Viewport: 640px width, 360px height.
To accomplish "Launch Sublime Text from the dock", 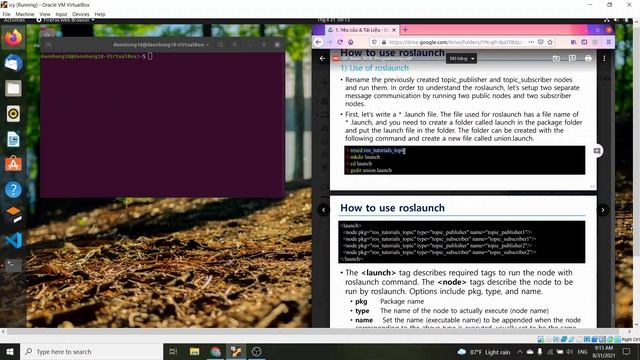I will pos(13,215).
